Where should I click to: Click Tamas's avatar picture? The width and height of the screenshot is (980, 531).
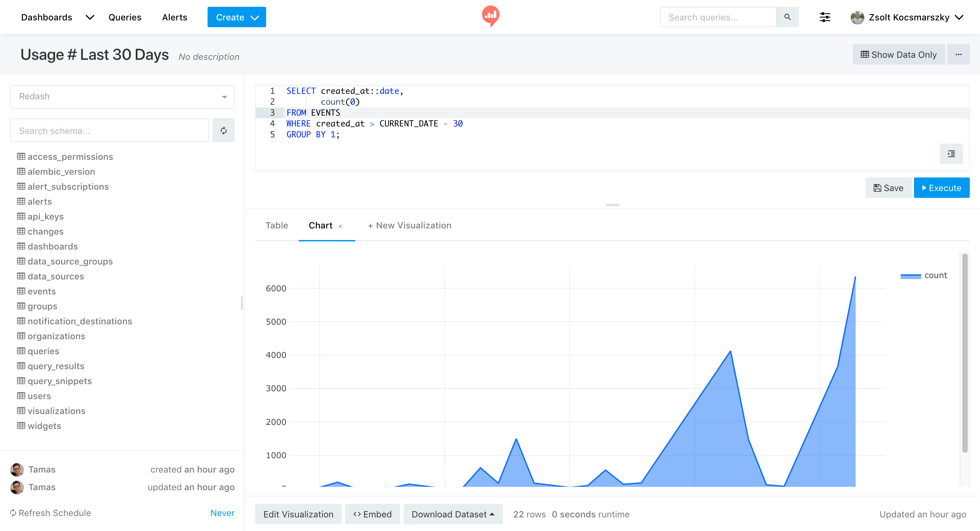click(16, 469)
